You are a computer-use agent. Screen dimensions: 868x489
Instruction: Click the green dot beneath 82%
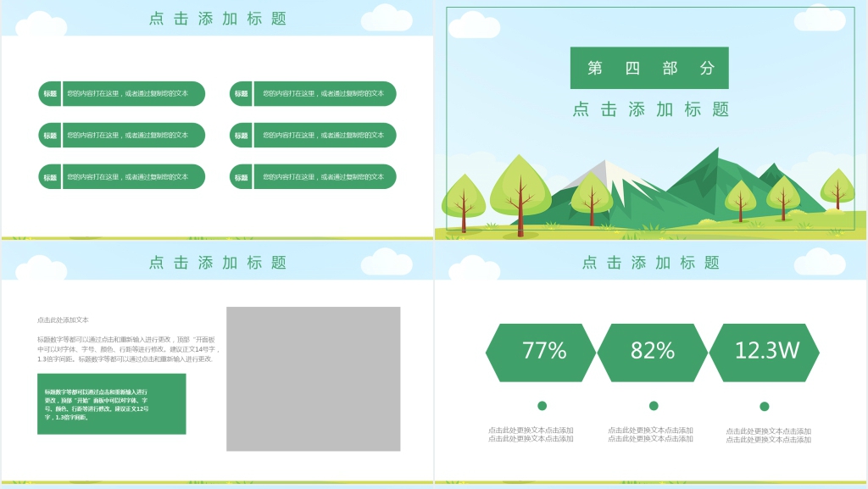point(654,406)
